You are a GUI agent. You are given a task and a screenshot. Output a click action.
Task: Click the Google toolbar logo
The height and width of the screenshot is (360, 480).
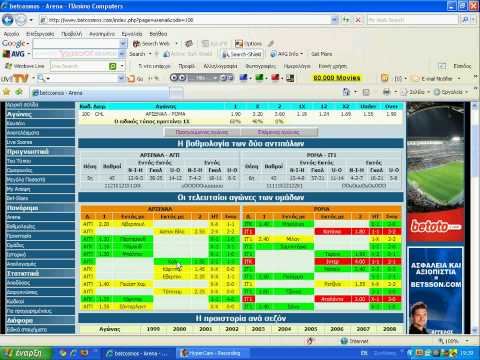pos(14,43)
